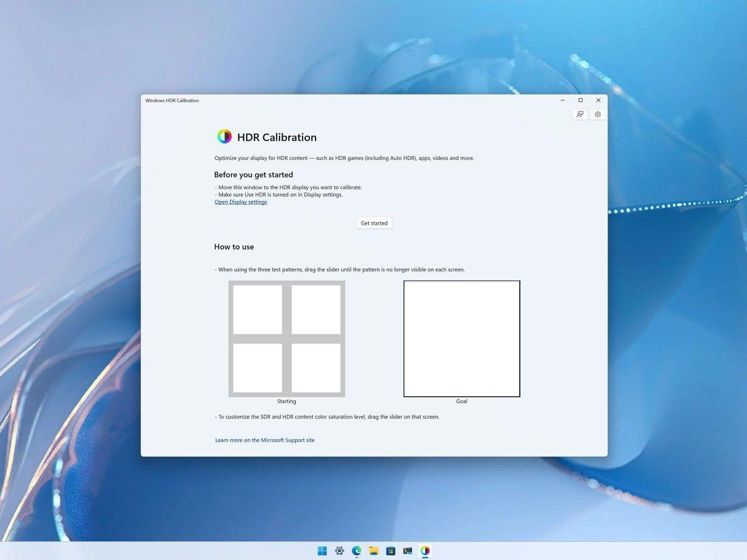The height and width of the screenshot is (560, 747).
Task: Click the desktop wallpaper background
Action: [x=68, y=280]
